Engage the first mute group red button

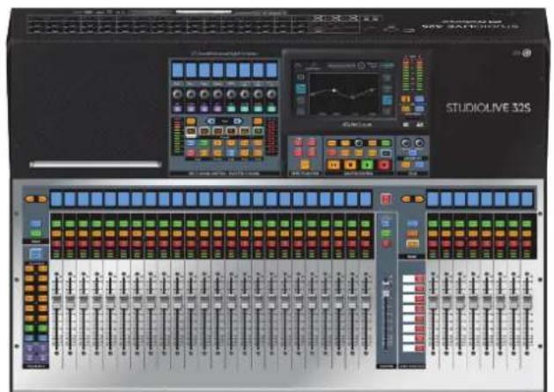pyautogui.click(x=419, y=279)
